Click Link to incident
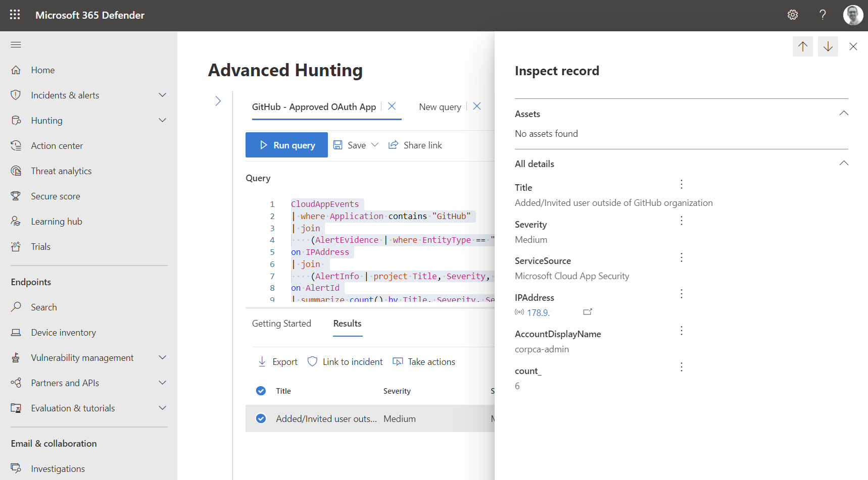The height and width of the screenshot is (480, 868). [345, 361]
